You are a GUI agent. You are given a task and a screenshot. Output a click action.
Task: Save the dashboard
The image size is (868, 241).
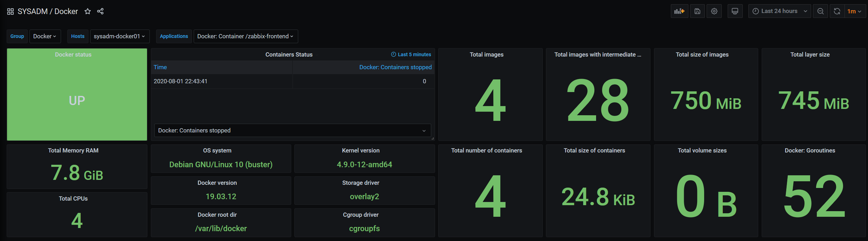pos(697,11)
